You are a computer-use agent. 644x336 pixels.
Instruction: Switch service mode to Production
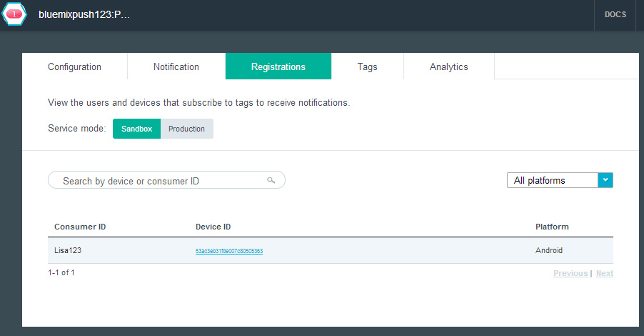[186, 129]
